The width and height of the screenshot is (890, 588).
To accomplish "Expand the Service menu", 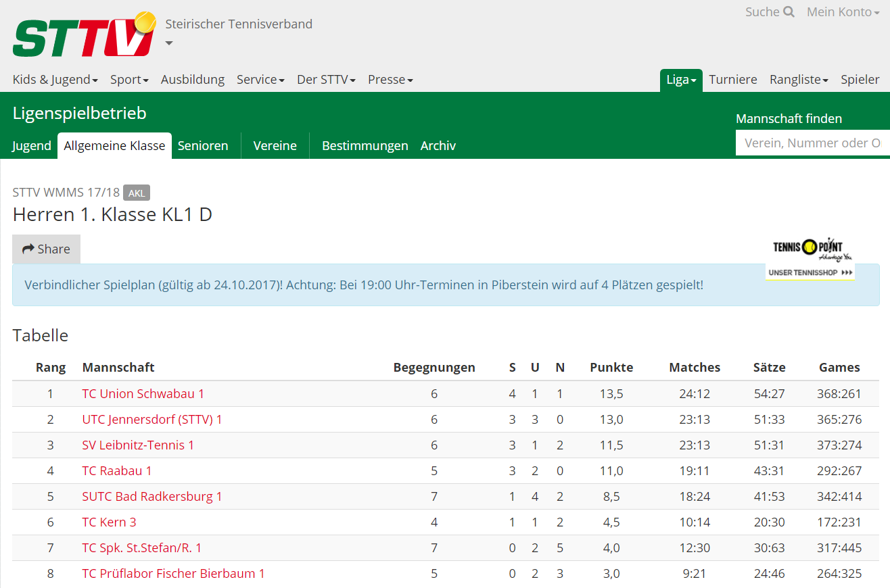I will click(x=260, y=80).
